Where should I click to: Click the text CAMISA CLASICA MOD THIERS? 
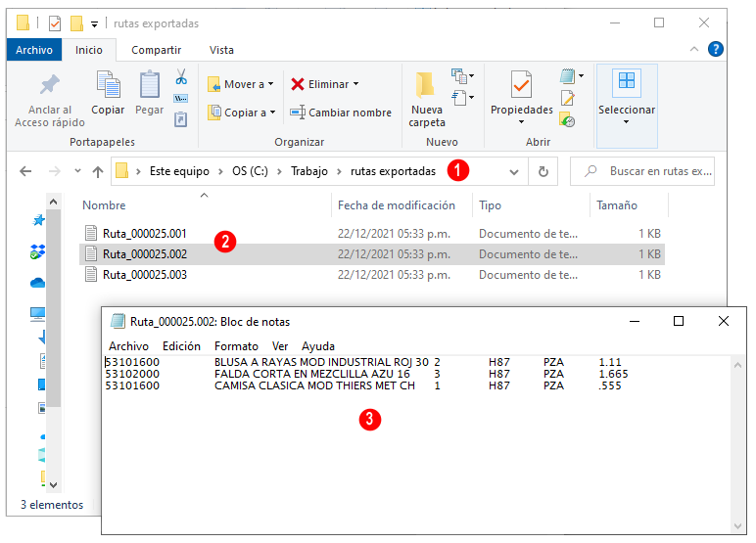293,385
